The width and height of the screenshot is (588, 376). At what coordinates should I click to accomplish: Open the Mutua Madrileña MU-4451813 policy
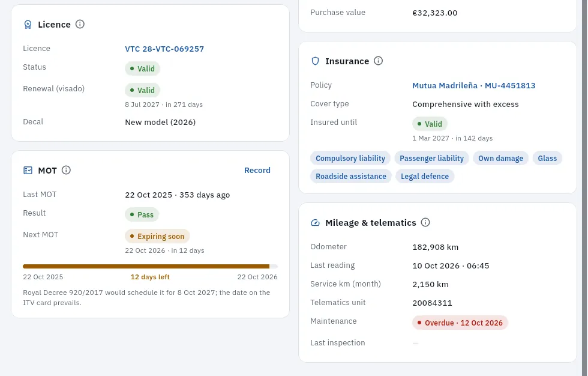473,85
